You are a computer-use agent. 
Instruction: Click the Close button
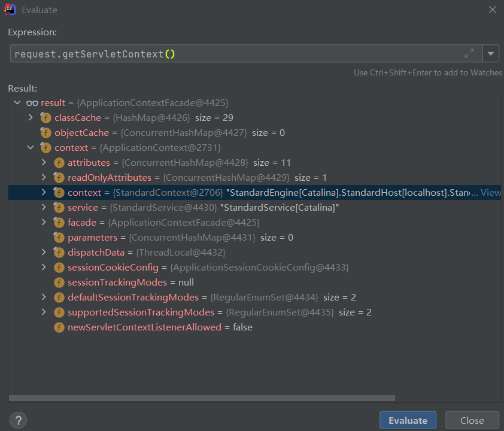point(472,420)
